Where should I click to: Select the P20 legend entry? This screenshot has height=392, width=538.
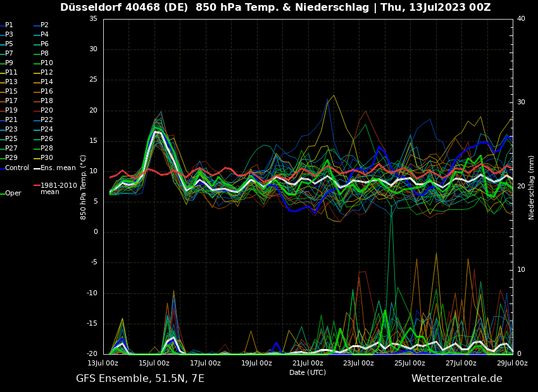[46, 111]
